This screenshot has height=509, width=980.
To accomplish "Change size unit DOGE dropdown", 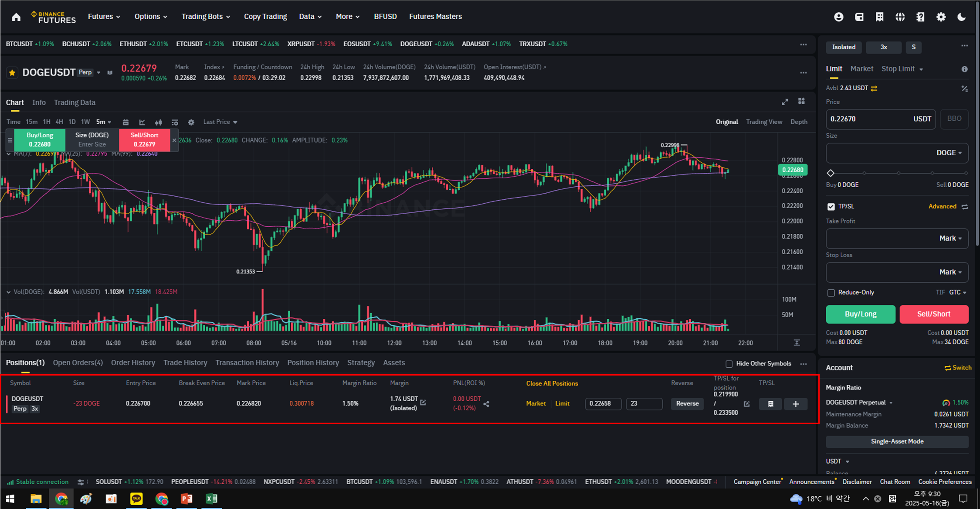I will pyautogui.click(x=949, y=153).
